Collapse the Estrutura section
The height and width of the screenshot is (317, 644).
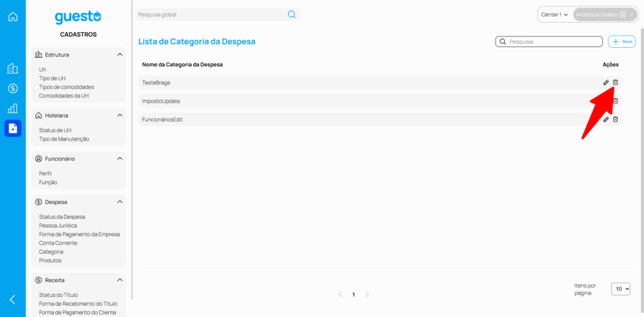(x=119, y=55)
